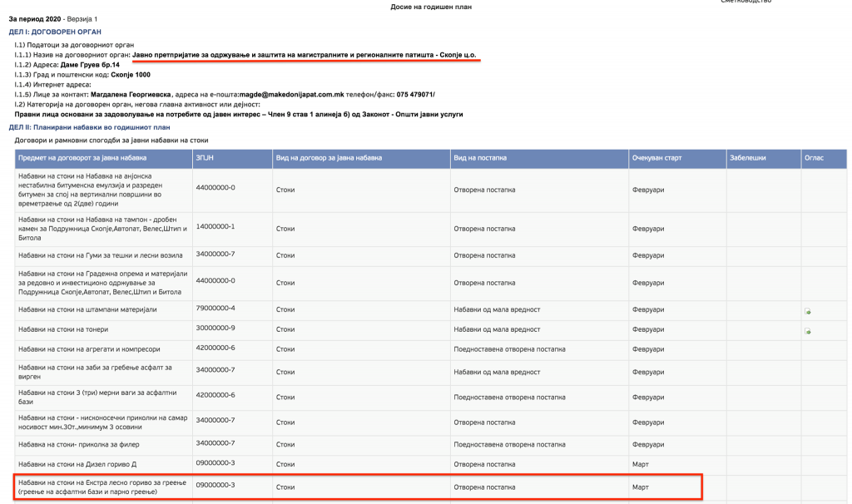This screenshot has width=852, height=504.
Task: Click contact name 'Магдалена Георгиевска'
Action: tap(131, 95)
